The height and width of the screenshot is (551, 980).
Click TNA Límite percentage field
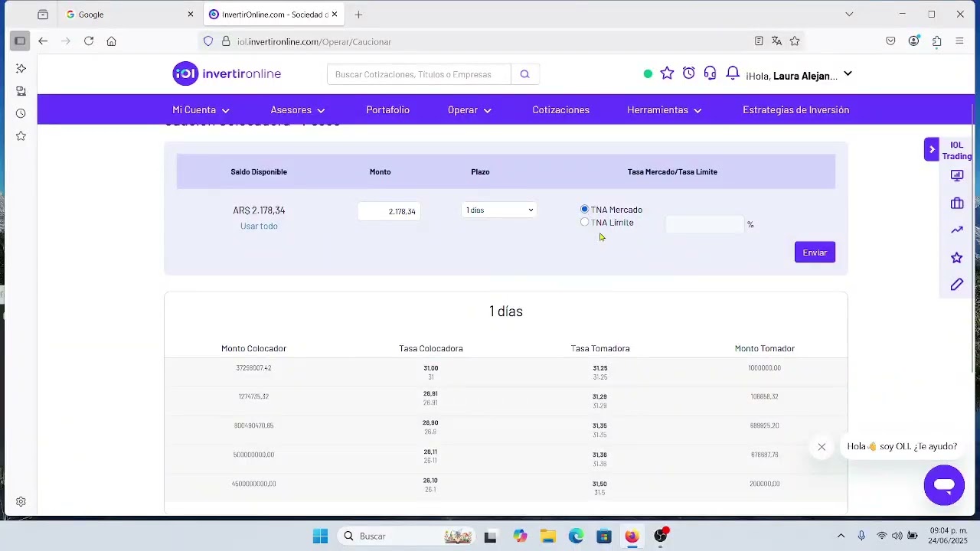[704, 224]
